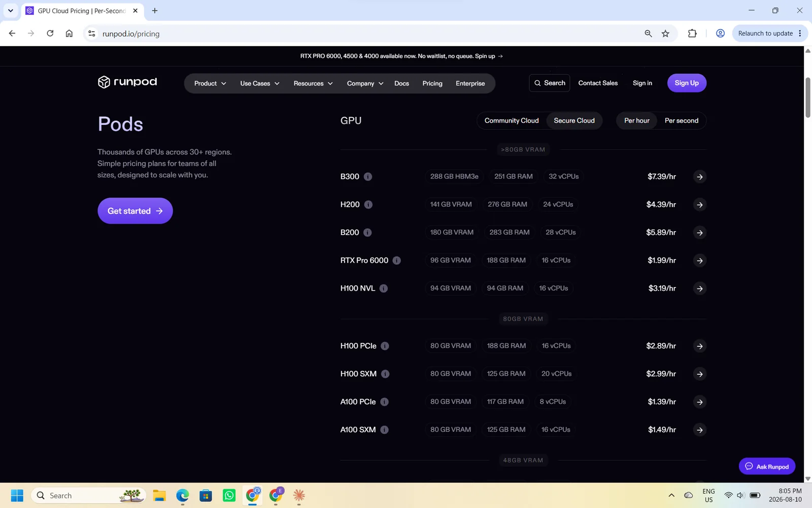Open RTX Pro 6000 row arrow
Image resolution: width=812 pixels, height=508 pixels.
click(700, 261)
